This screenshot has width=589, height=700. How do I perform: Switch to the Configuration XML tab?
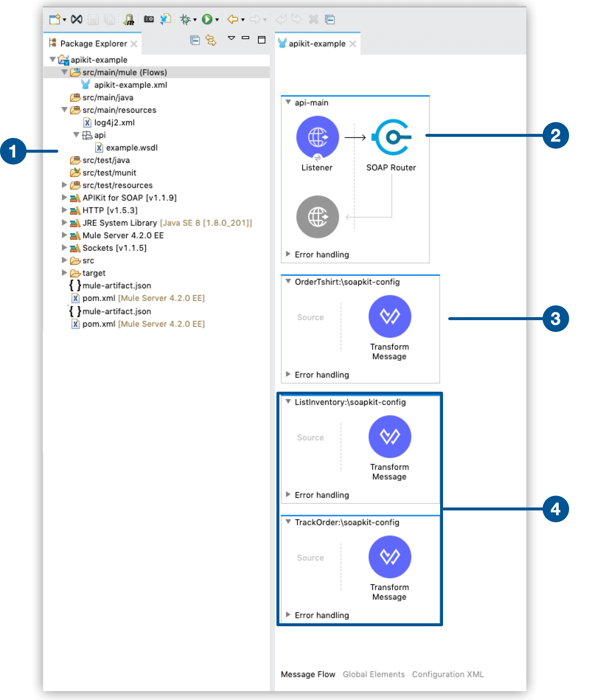pyautogui.click(x=447, y=674)
